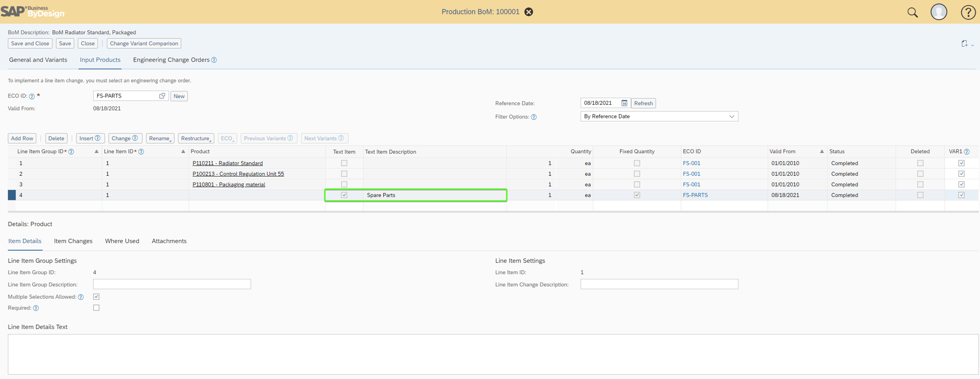Open the Restructure dropdown menu

coord(196,139)
